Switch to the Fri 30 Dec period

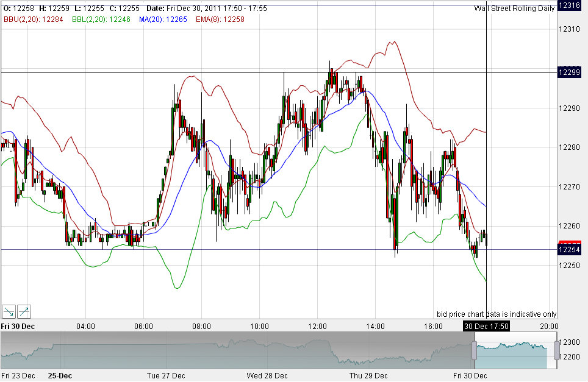click(470, 376)
